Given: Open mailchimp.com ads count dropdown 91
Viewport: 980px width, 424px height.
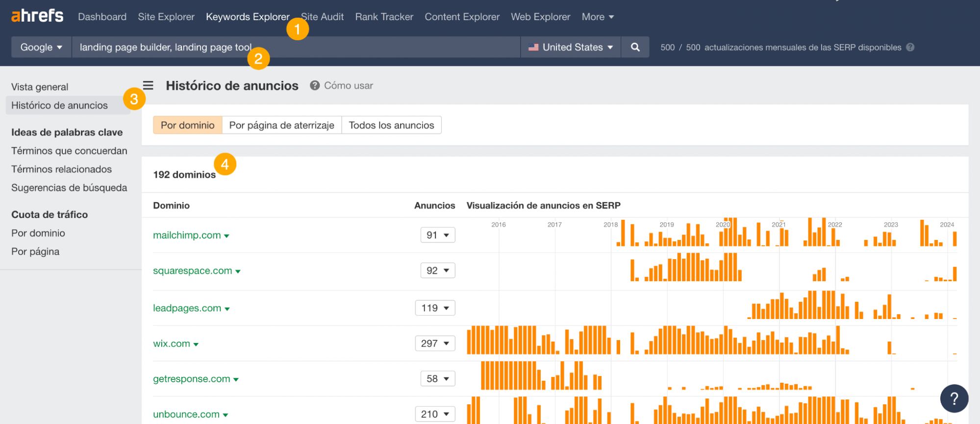Looking at the screenshot, I should point(438,235).
